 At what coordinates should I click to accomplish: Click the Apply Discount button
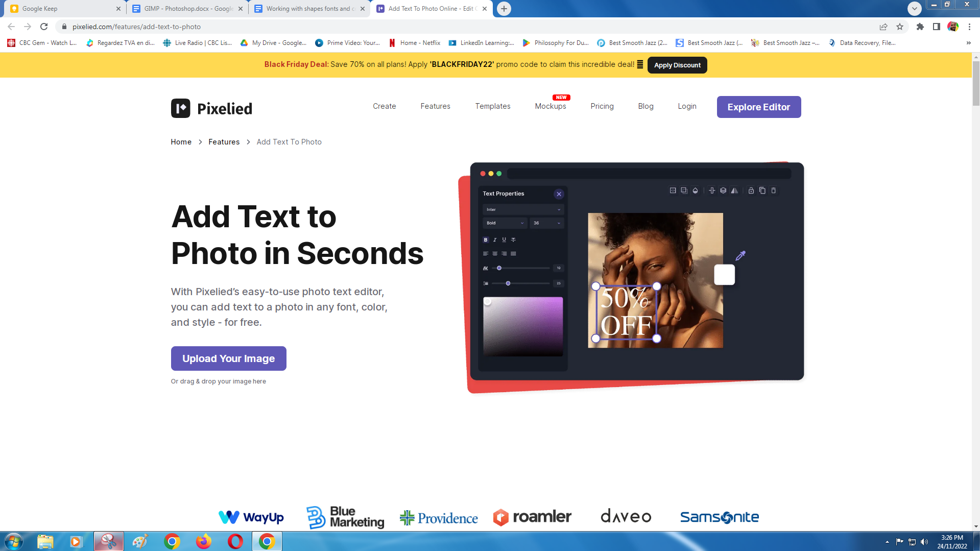(x=677, y=65)
